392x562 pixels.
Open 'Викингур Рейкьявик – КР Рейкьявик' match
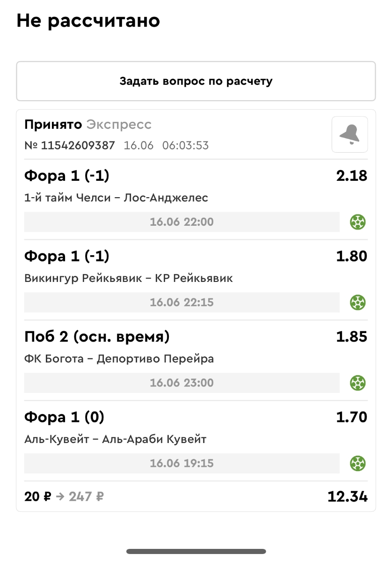(x=128, y=279)
